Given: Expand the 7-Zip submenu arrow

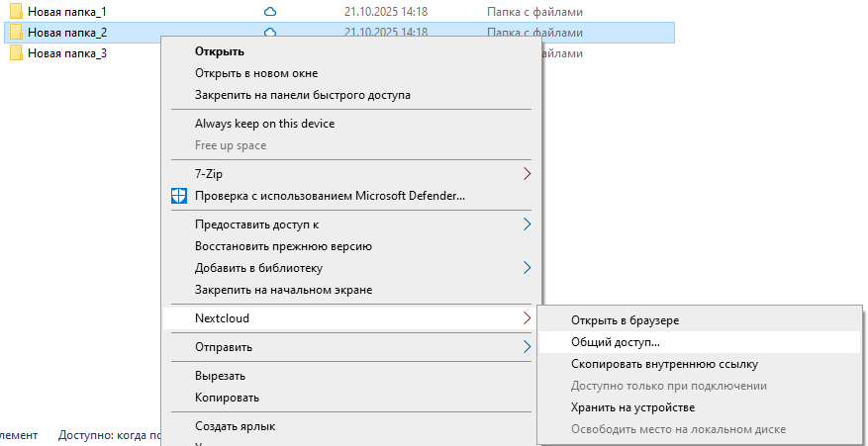Looking at the screenshot, I should [x=527, y=174].
